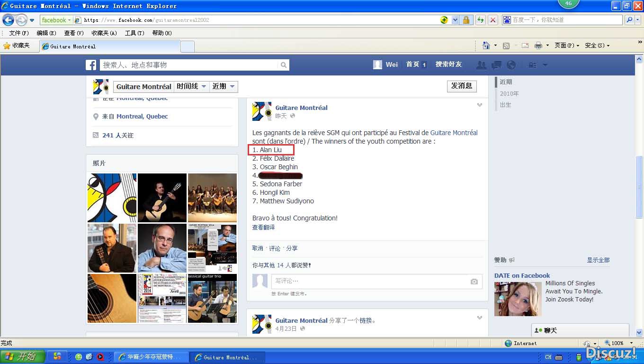Open the 聊天 chat bar
This screenshot has height=364, width=644.
[x=581, y=330]
